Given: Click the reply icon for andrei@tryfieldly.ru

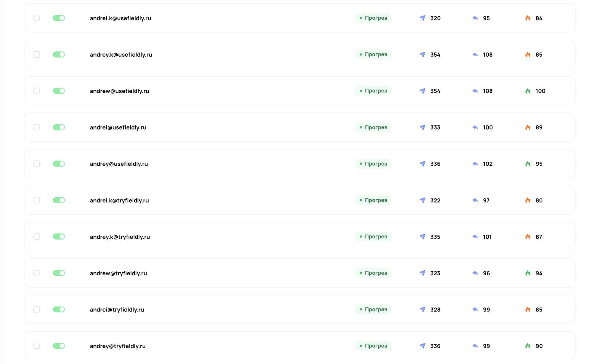Looking at the screenshot, I should click(475, 309).
